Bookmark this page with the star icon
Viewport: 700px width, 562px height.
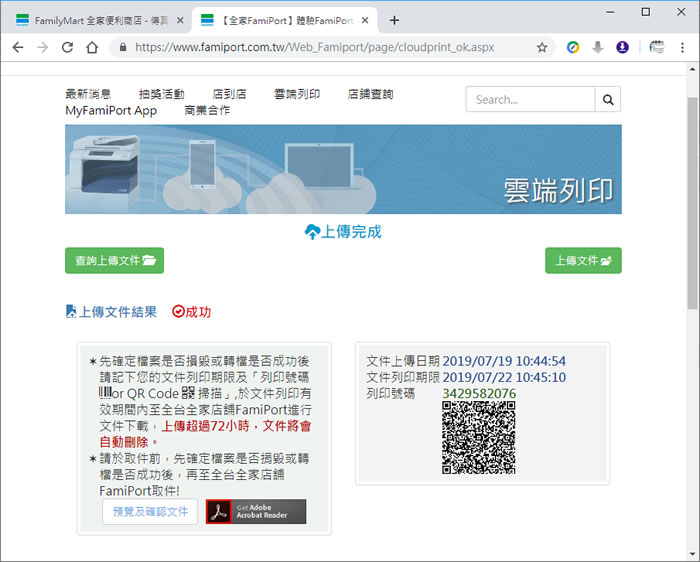point(542,47)
